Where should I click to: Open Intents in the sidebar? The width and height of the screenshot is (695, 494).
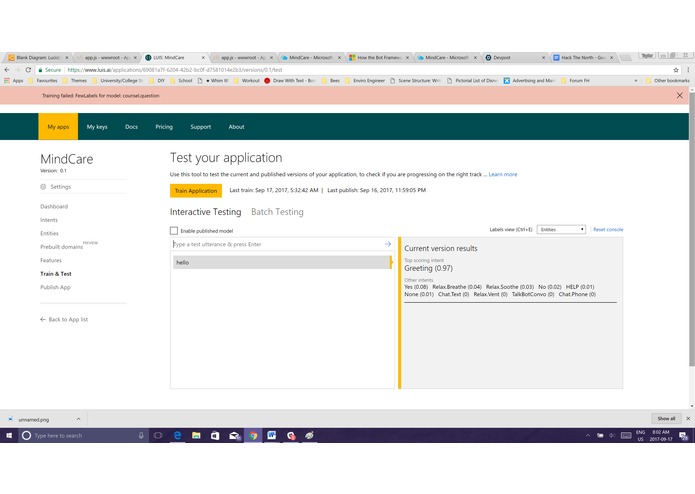coord(49,220)
